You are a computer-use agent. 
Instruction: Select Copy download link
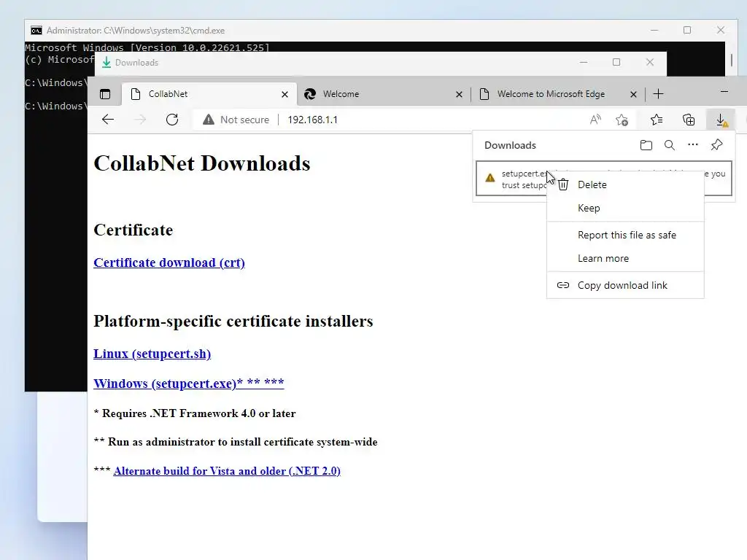[625, 285]
